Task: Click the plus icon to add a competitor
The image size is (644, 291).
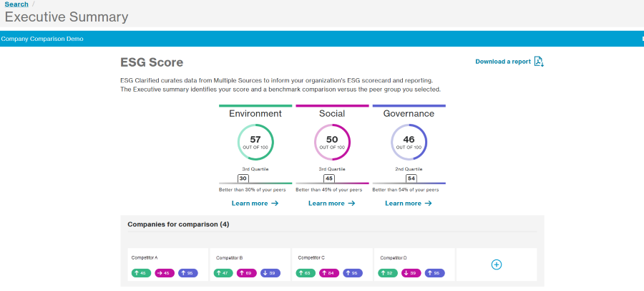Action: (x=497, y=264)
